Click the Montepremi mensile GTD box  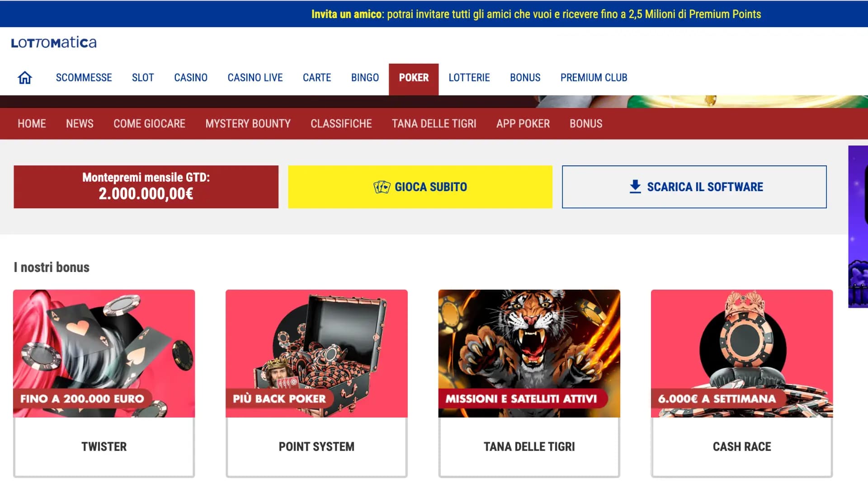coord(146,187)
